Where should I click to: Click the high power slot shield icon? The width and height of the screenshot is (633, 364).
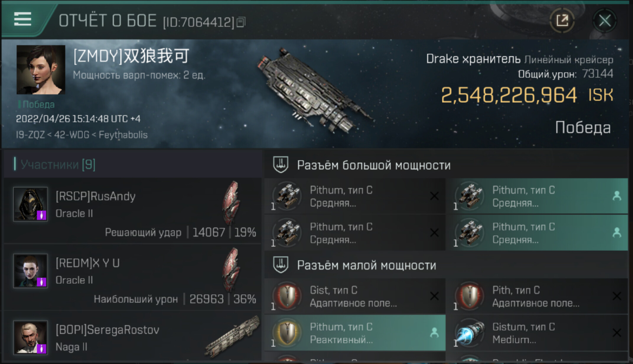pos(281,164)
